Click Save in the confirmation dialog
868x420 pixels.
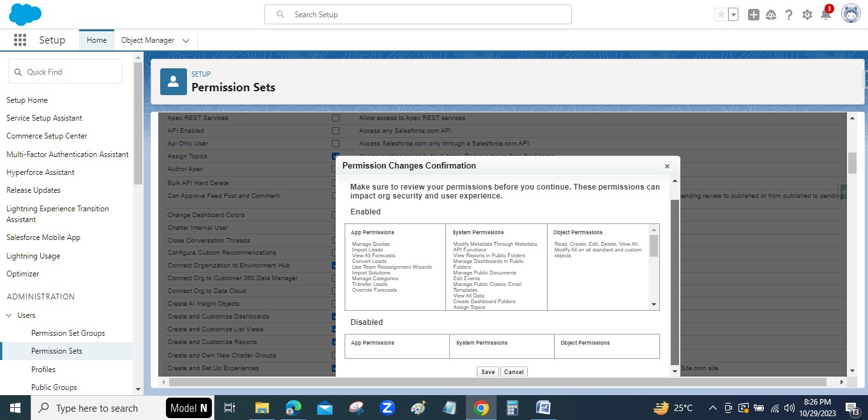(x=488, y=371)
